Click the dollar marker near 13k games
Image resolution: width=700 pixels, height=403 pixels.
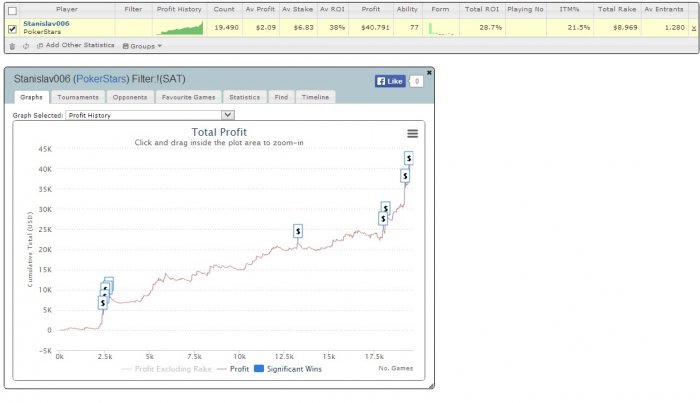coord(298,231)
